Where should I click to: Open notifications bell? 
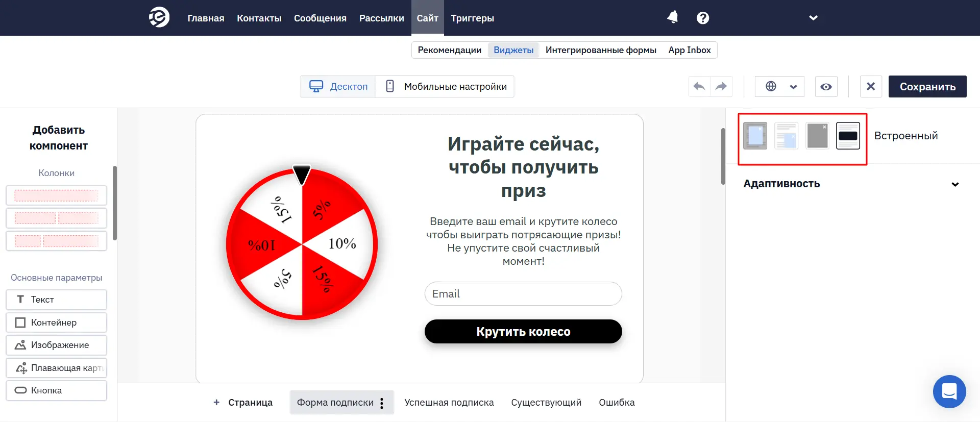pyautogui.click(x=673, y=17)
